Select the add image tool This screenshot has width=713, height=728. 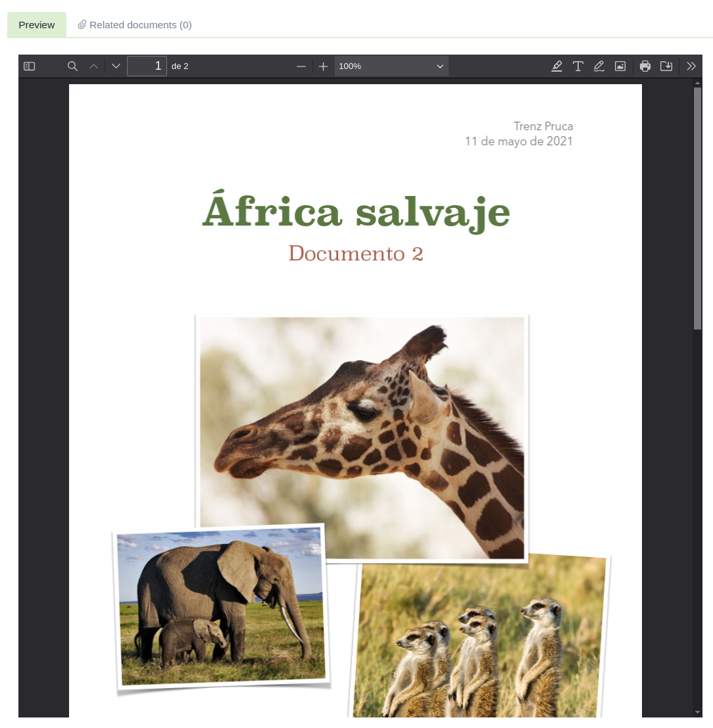[x=620, y=66]
